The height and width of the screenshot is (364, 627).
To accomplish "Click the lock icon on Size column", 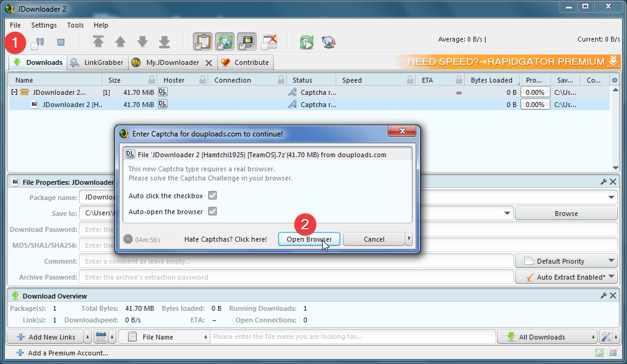I will pyautogui.click(x=152, y=80).
